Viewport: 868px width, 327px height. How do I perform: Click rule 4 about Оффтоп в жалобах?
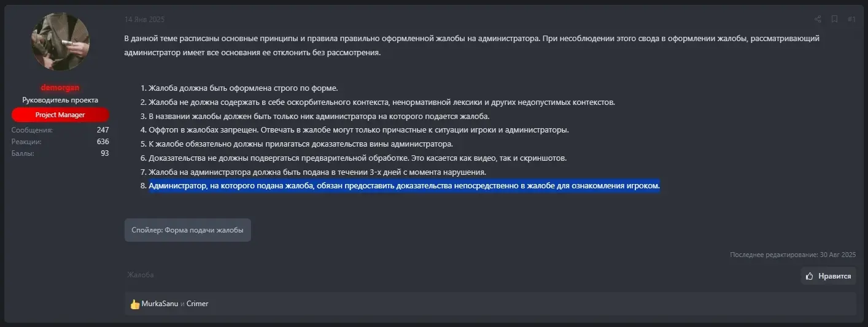[x=358, y=130]
